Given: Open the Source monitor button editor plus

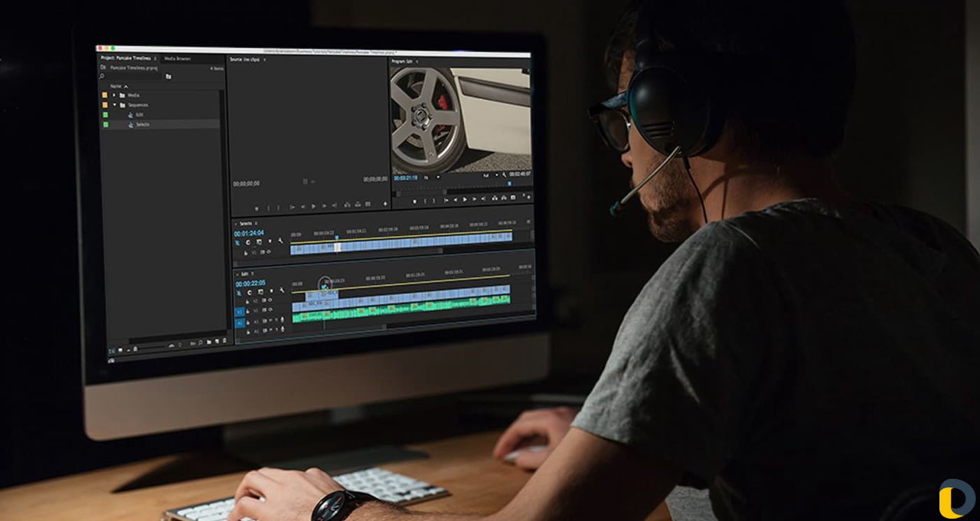Looking at the screenshot, I should (385, 204).
